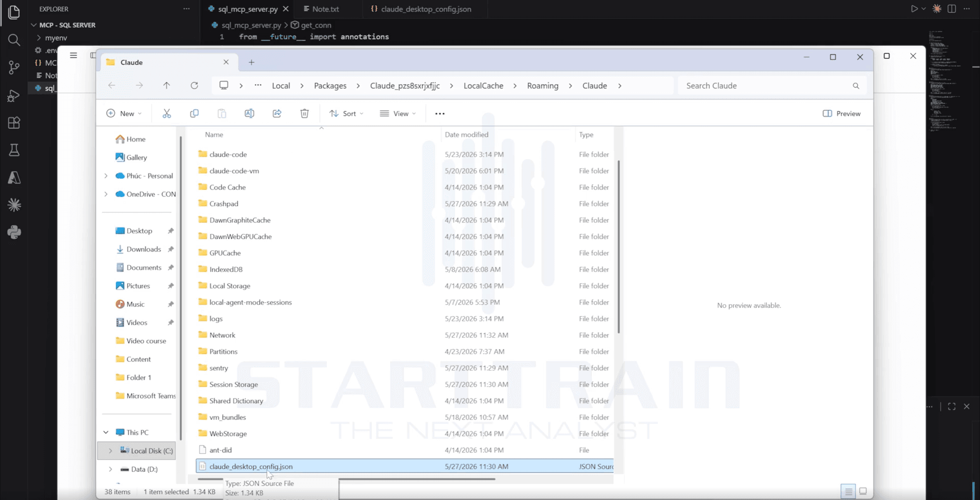Go up one folder level
The image size is (980, 500).
[x=166, y=86]
